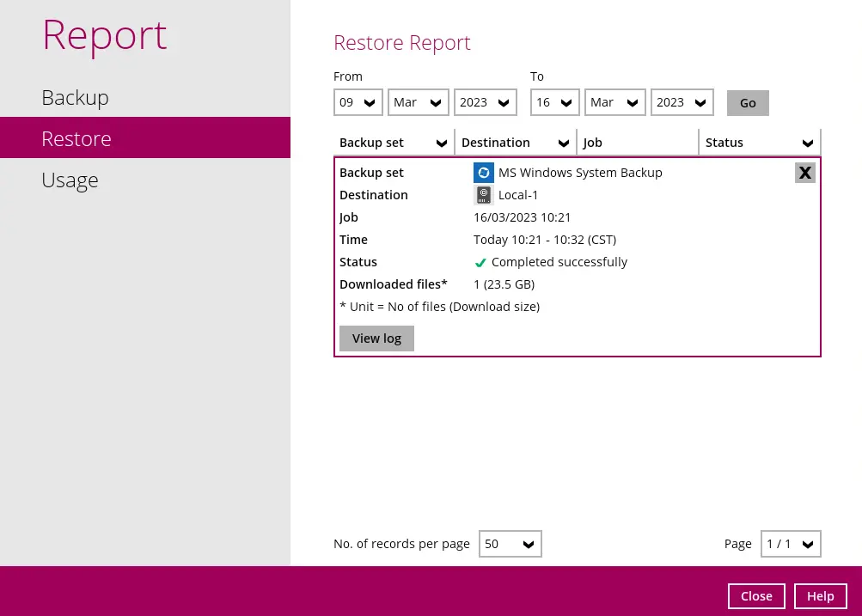Switch to the Backup report section

(x=75, y=97)
